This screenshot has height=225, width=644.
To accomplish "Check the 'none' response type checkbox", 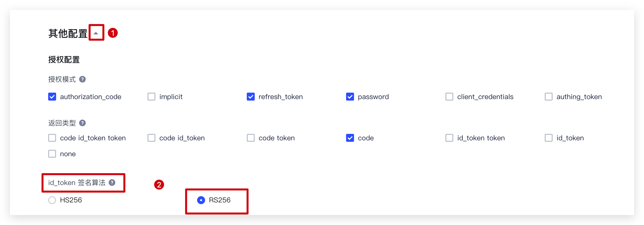I will point(52,154).
